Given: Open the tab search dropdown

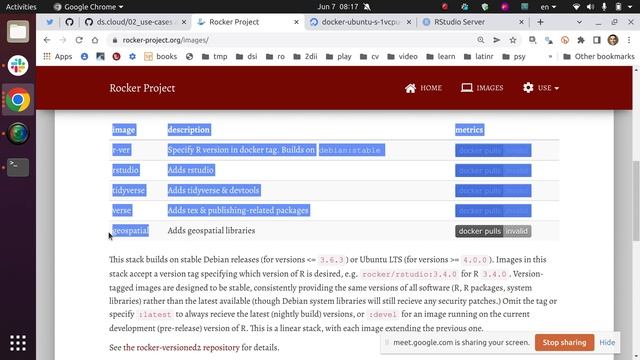Looking at the screenshot, I should (x=579, y=22).
